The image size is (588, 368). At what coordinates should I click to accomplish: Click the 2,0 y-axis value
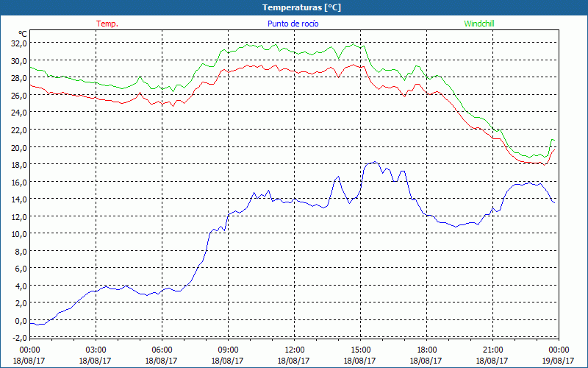tap(21, 303)
